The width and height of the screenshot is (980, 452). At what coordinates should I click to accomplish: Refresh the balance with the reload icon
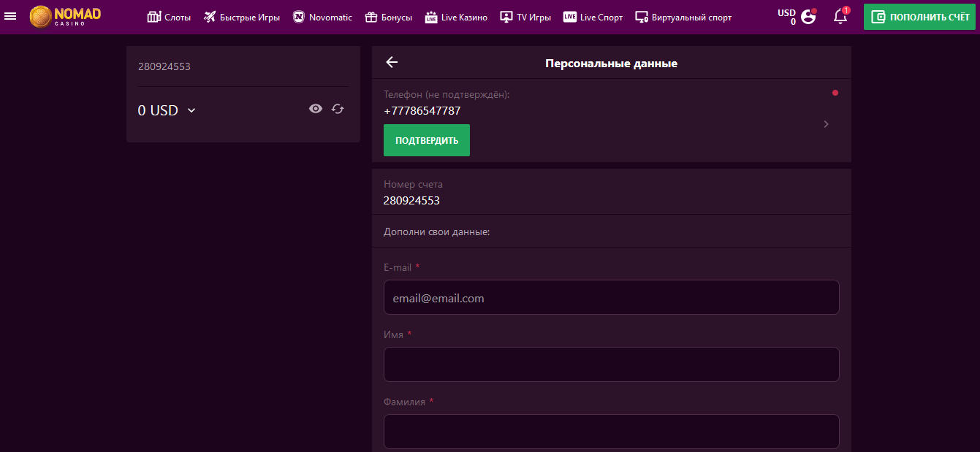click(338, 109)
